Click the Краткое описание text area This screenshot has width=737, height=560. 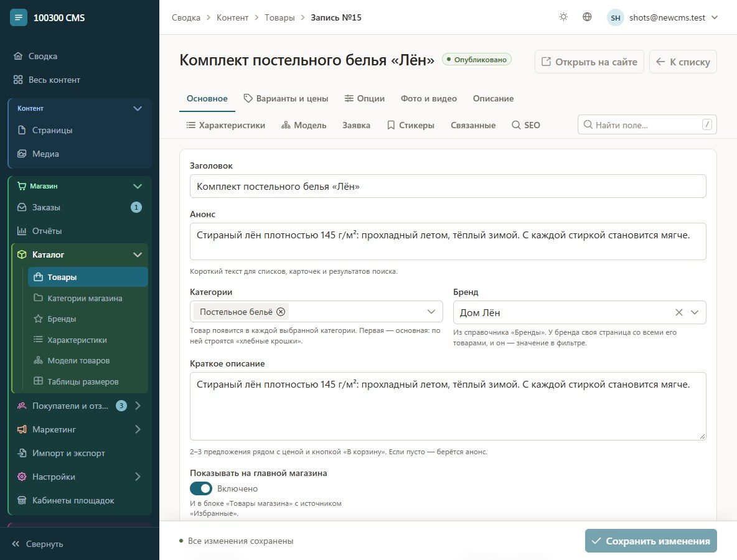448,406
